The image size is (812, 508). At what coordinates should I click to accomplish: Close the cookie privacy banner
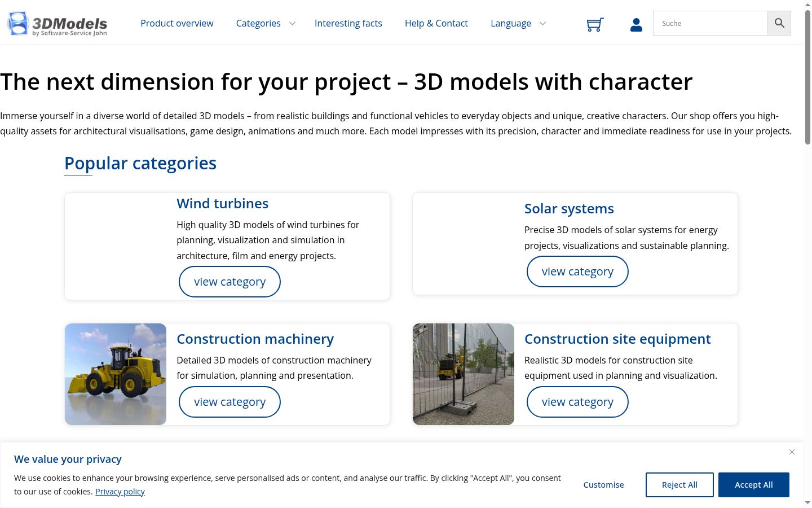click(792, 452)
